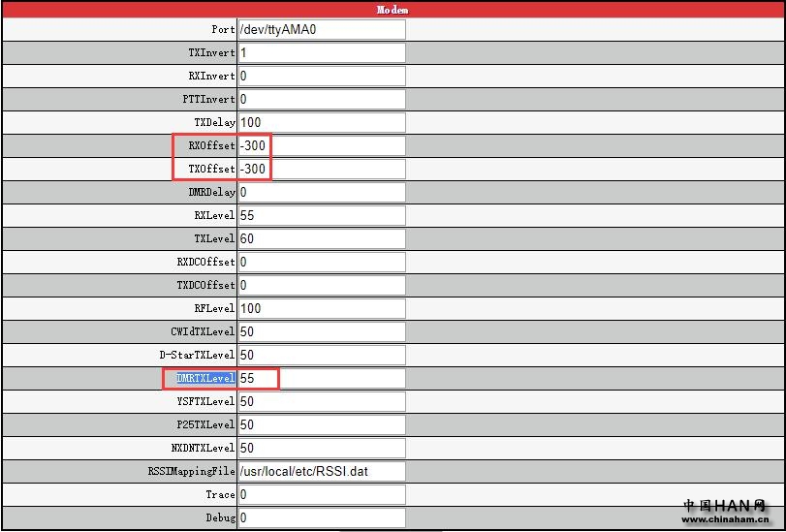The width and height of the screenshot is (786, 532).
Task: Click the DMRDelay input field
Action: pyautogui.click(x=321, y=192)
